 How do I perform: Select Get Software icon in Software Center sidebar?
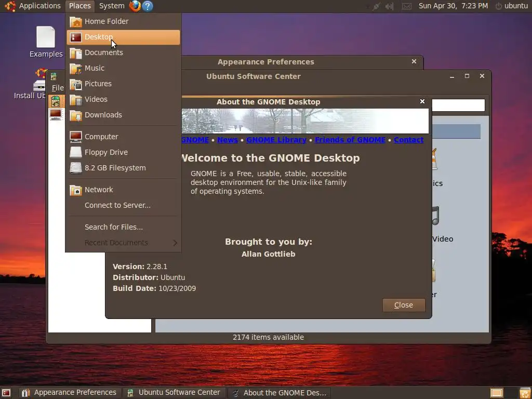coord(56,101)
